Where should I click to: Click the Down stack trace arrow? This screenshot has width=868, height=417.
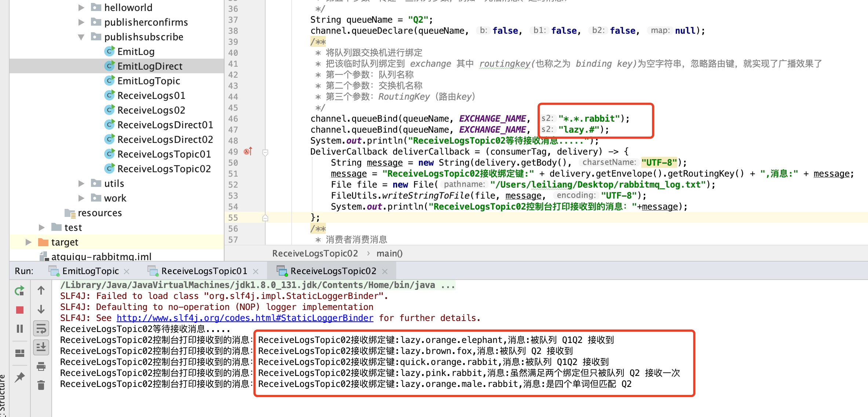click(x=41, y=309)
